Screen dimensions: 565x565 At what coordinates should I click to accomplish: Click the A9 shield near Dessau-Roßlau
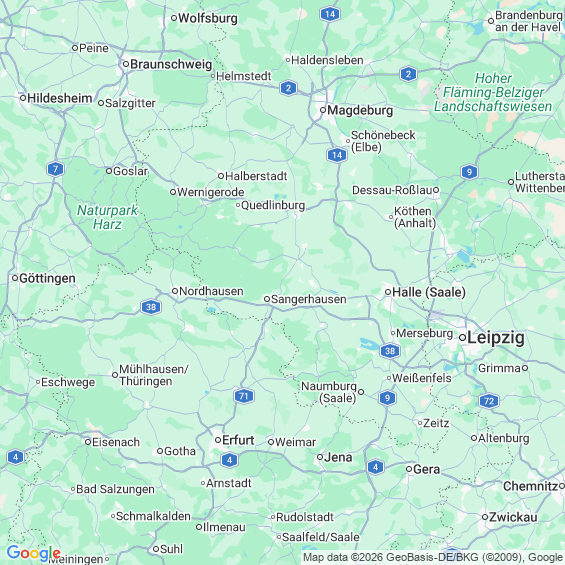click(469, 172)
